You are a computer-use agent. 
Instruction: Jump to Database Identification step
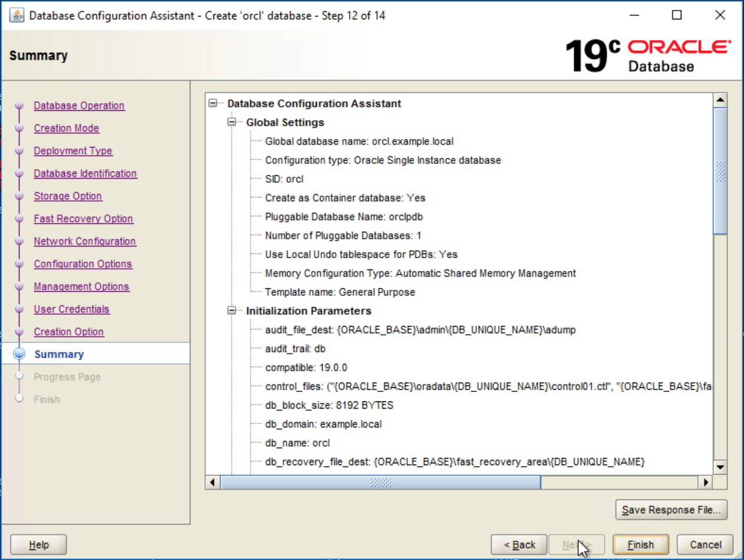coord(85,173)
